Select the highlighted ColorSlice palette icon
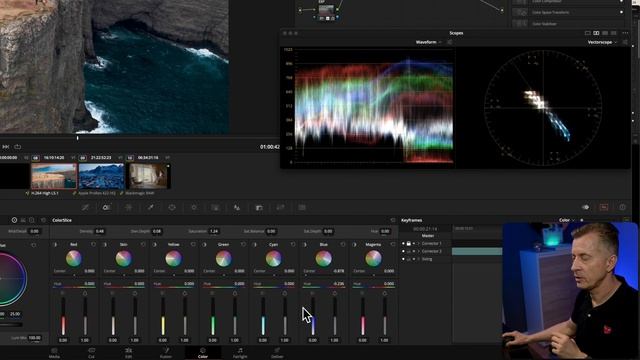Screen dimensions: 640x360 (107, 207)
